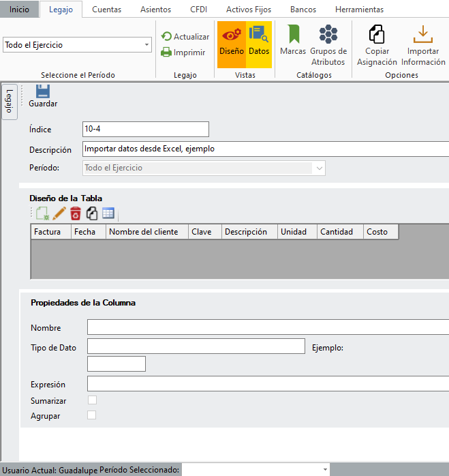Click the red trash delete column icon
449x476 pixels.
76,213
